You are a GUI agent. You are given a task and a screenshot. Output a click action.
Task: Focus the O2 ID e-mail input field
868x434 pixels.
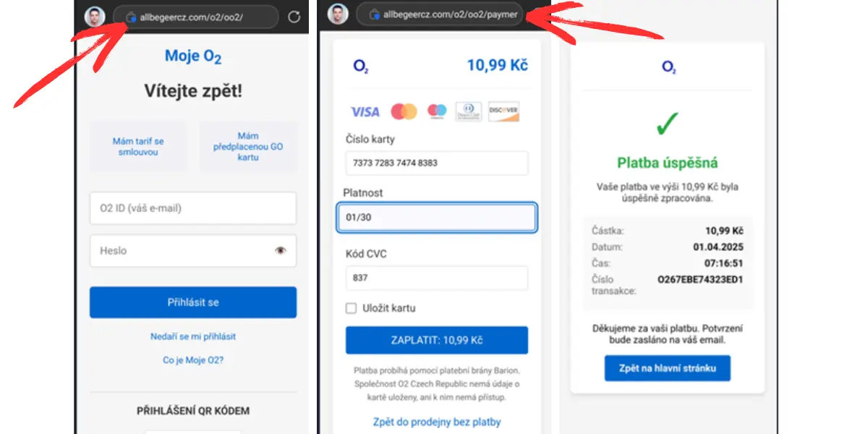pos(193,208)
